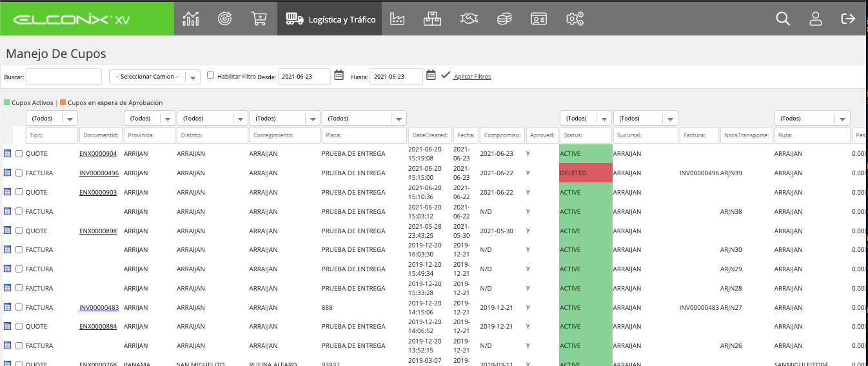Click the DateCreated column filter field

430,135
